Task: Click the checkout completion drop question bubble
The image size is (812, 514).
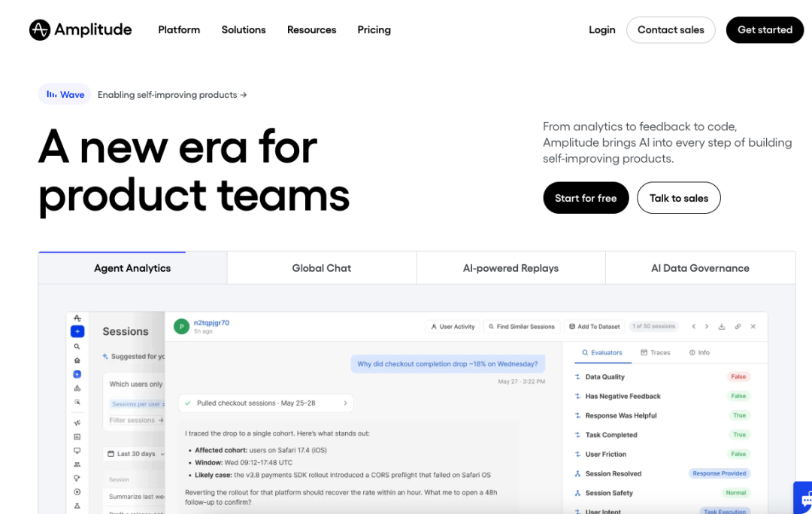Action: 447,363
